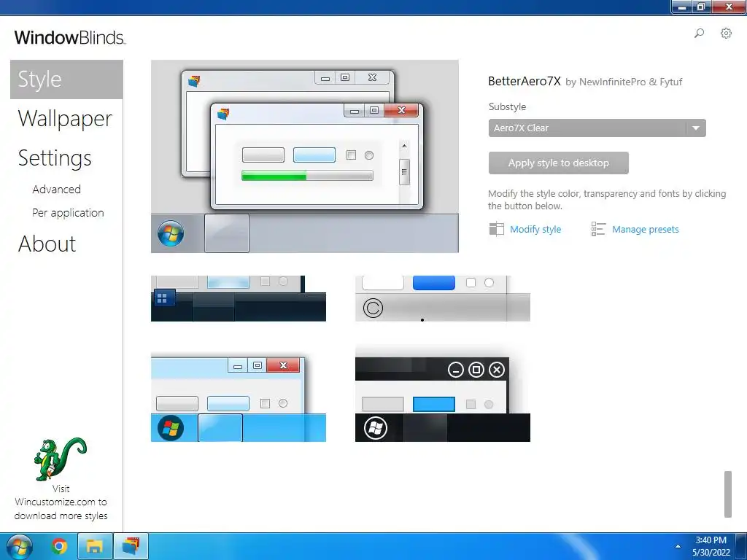Click the Substyle dropdown arrow

696,128
